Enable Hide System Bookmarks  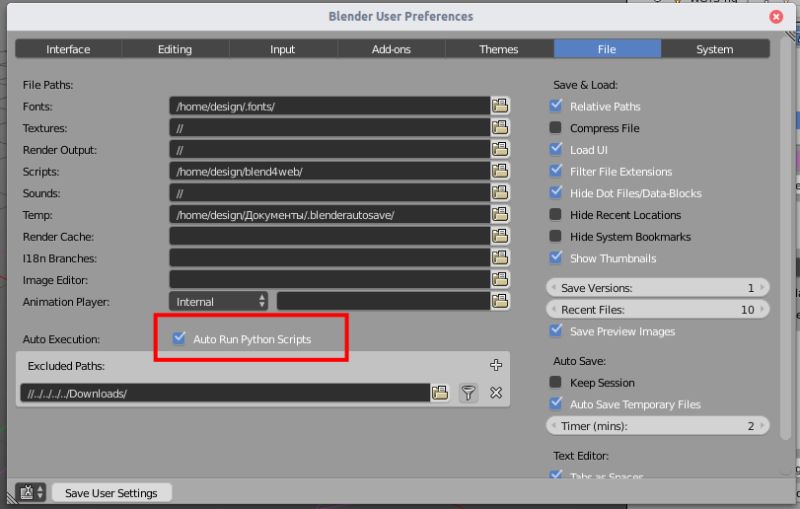pyautogui.click(x=556, y=236)
